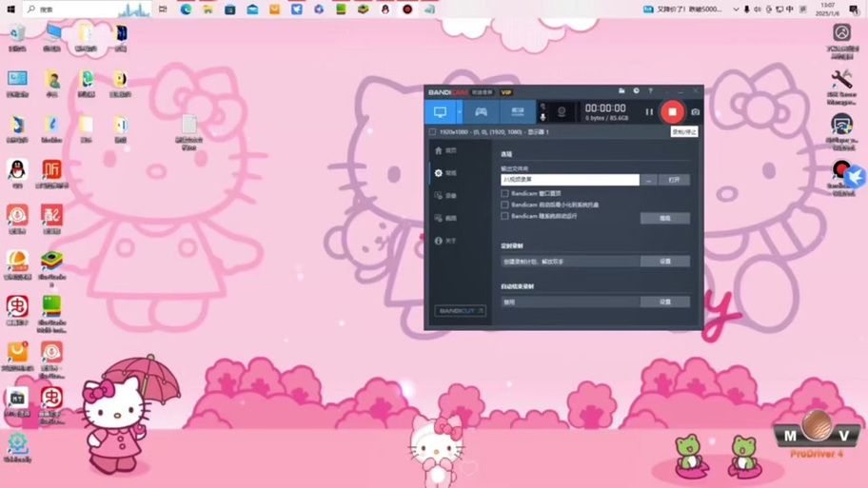Select the Recycle Bin desktop icon
This screenshot has height=488, width=868.
[17, 38]
